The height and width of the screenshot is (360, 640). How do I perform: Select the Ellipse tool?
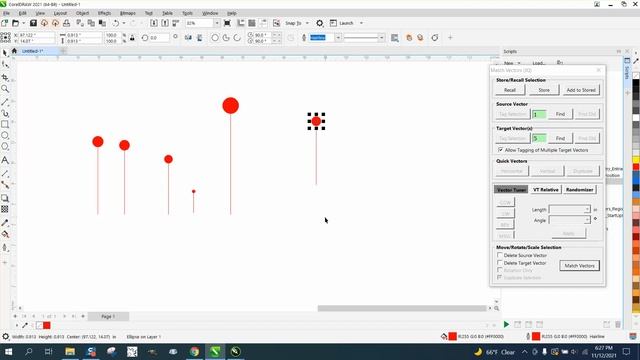click(x=5, y=135)
